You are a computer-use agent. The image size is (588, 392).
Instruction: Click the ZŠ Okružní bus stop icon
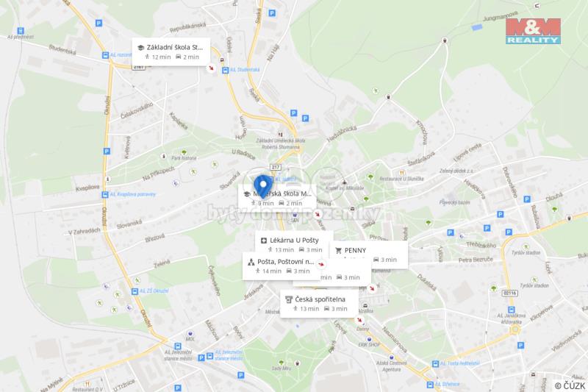tap(135, 291)
